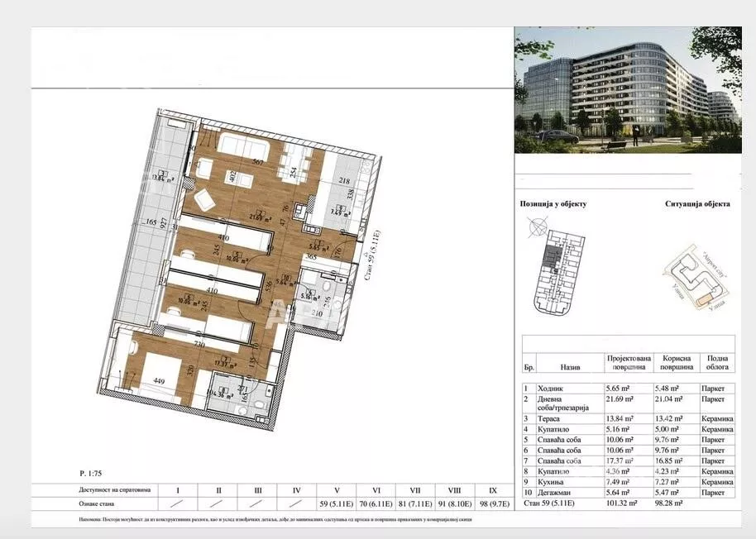The width and height of the screenshot is (756, 539).
Task: Click floor 'IV' column header
Action: click(x=296, y=490)
